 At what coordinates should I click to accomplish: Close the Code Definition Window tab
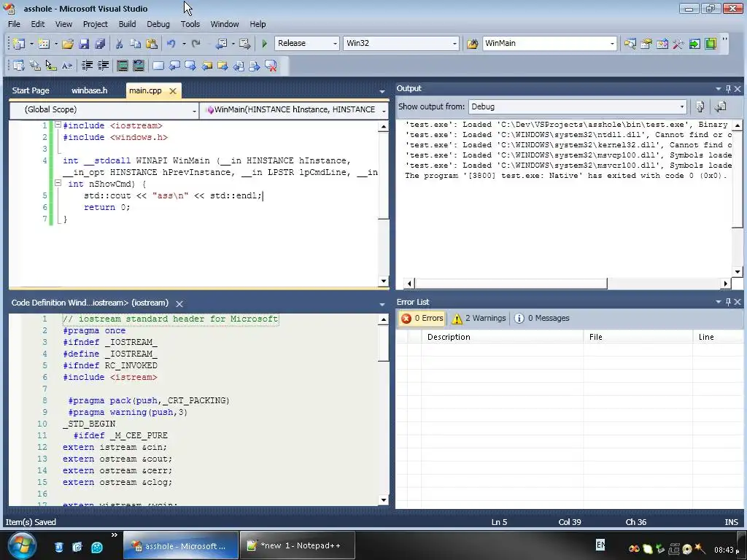pyautogui.click(x=179, y=303)
